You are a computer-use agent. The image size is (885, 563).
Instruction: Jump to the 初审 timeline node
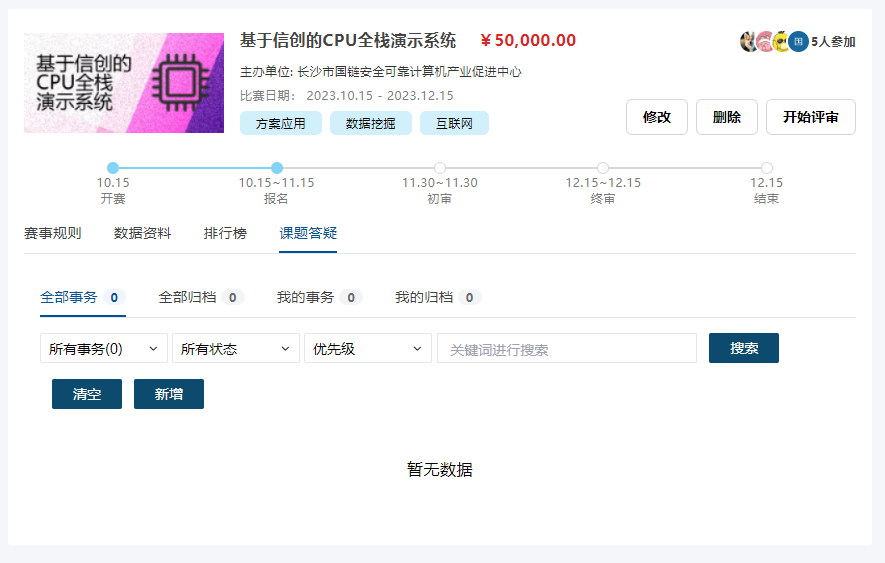point(440,168)
